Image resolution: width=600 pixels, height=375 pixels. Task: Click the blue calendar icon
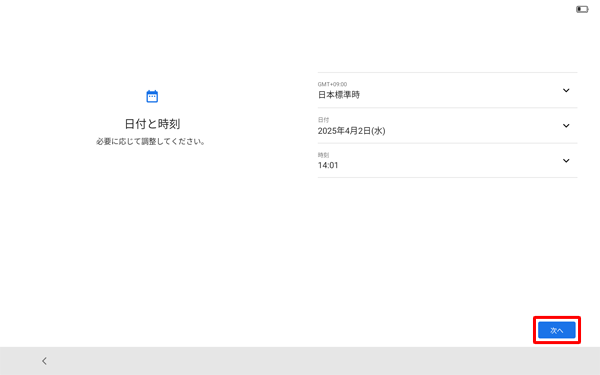pyautogui.click(x=152, y=96)
